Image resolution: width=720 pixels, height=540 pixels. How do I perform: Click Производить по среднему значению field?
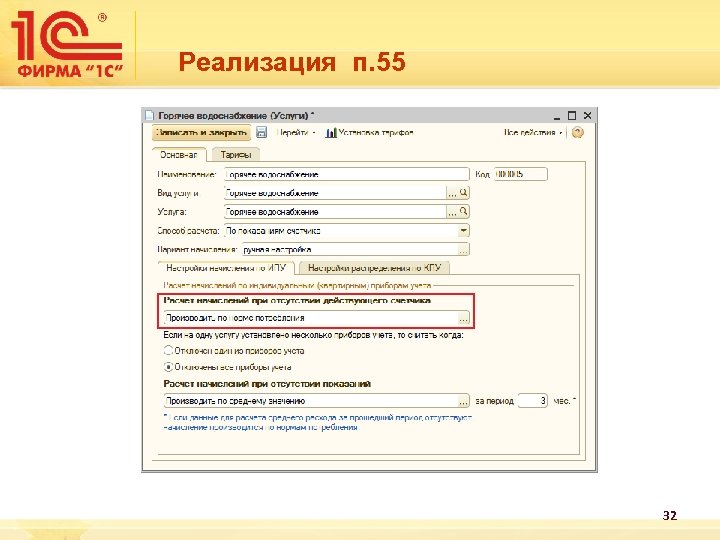click(311, 401)
